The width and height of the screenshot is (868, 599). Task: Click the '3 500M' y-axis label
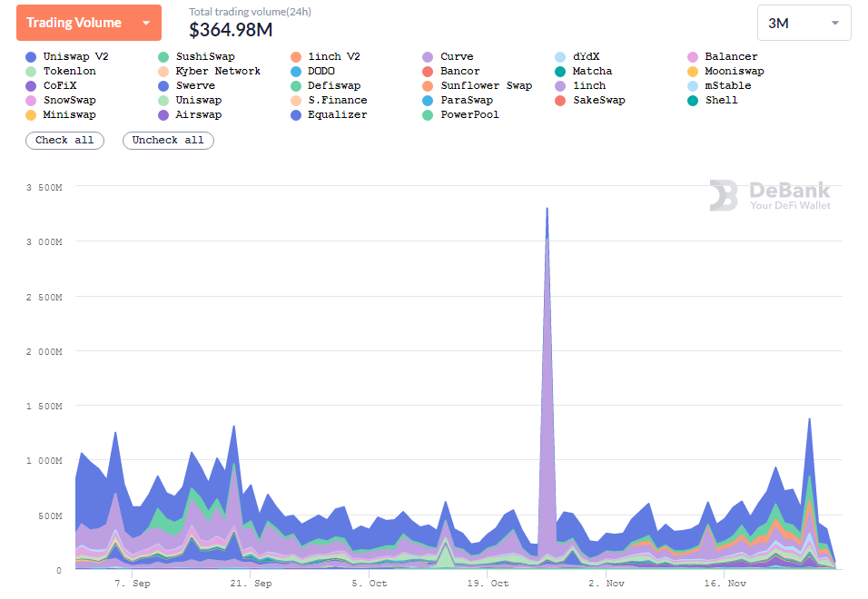44,188
